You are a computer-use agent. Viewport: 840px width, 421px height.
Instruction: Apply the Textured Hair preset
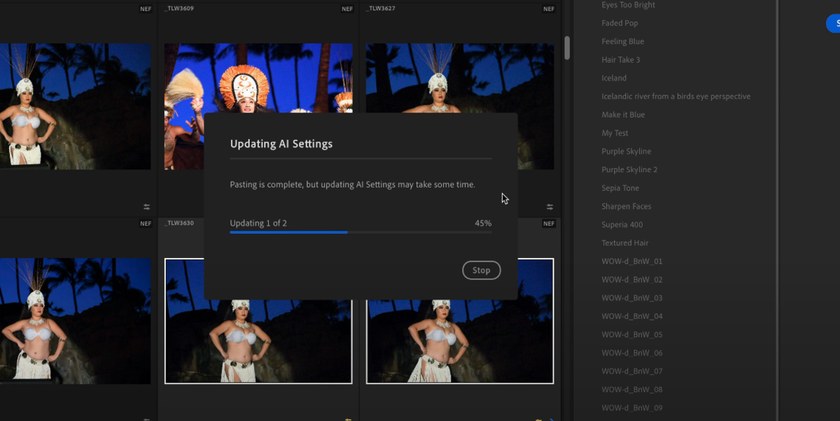pyautogui.click(x=625, y=243)
